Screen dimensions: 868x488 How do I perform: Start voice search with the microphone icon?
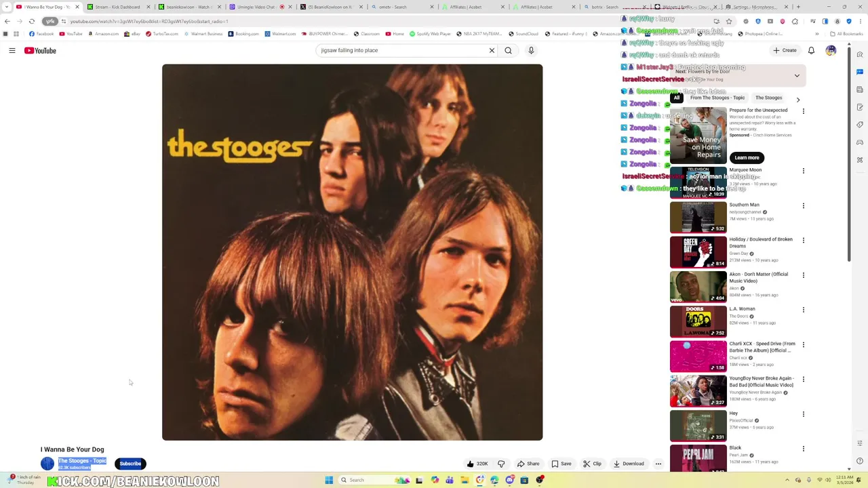[531, 50]
